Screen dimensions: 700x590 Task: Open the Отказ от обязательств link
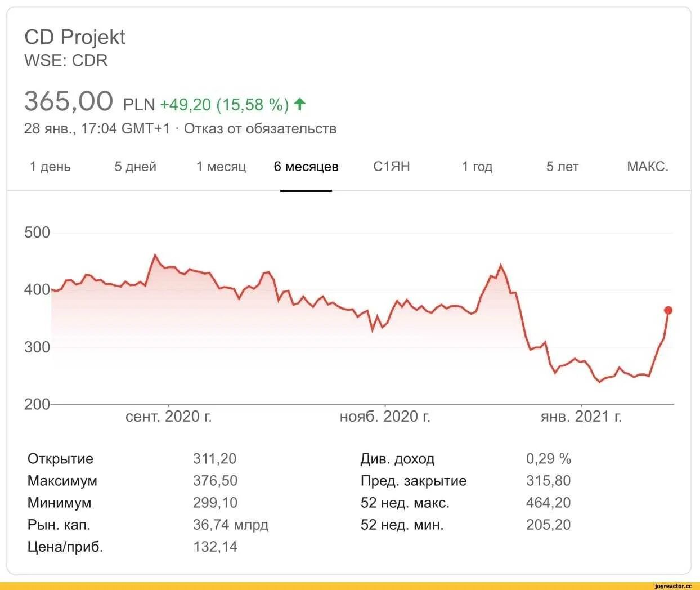(261, 129)
